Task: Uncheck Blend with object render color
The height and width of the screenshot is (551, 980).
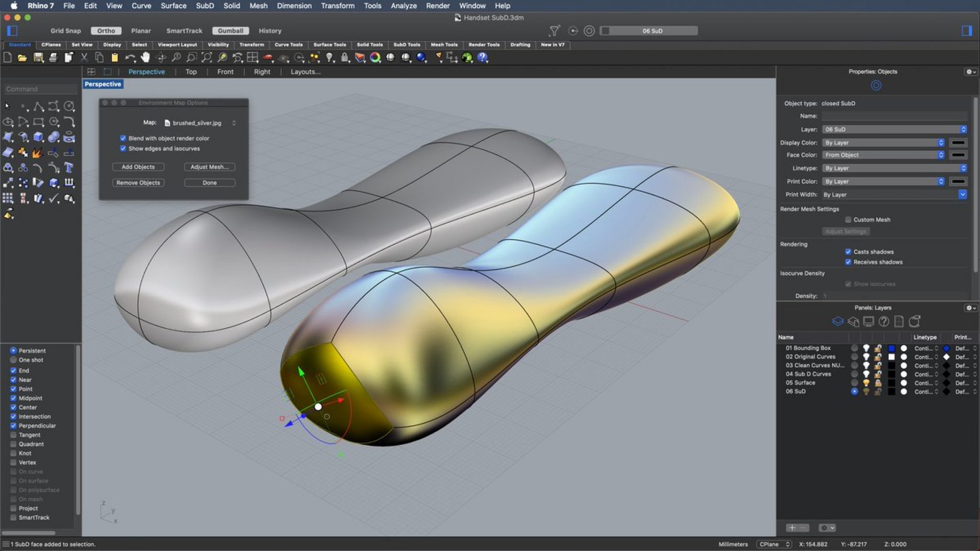Action: [x=123, y=138]
